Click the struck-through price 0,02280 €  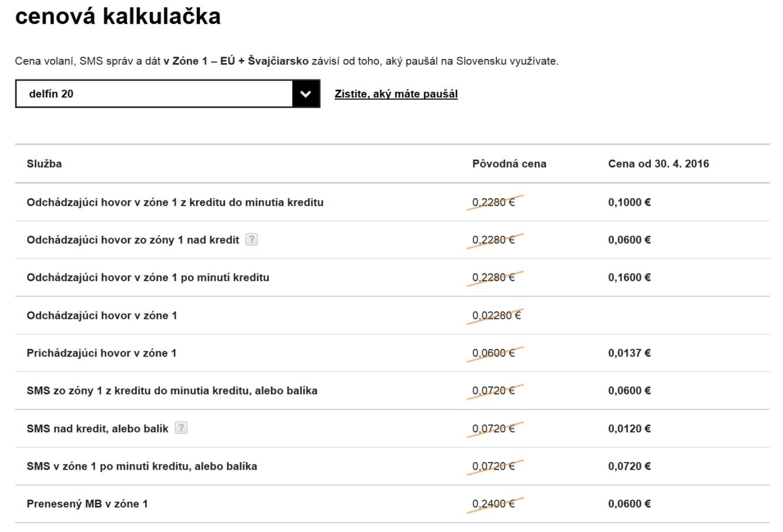point(496,315)
